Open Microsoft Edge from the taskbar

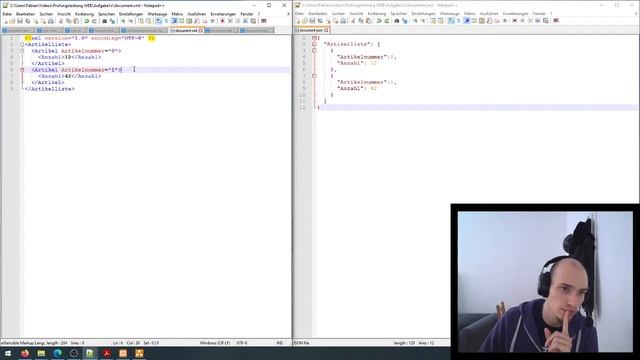[x=57, y=353]
